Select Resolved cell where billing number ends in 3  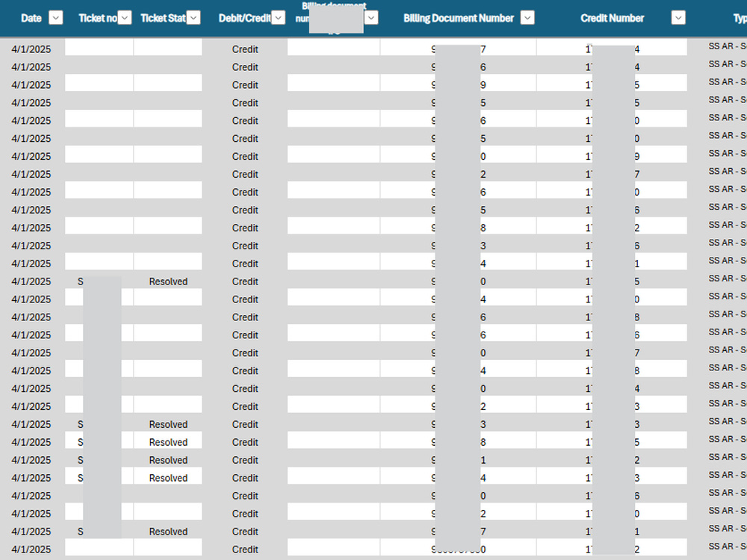pos(168,424)
